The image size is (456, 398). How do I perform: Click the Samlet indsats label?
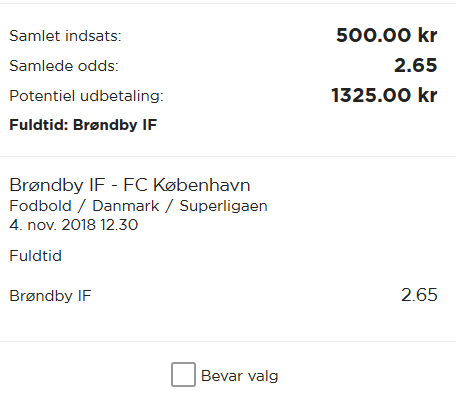pyautogui.click(x=65, y=36)
